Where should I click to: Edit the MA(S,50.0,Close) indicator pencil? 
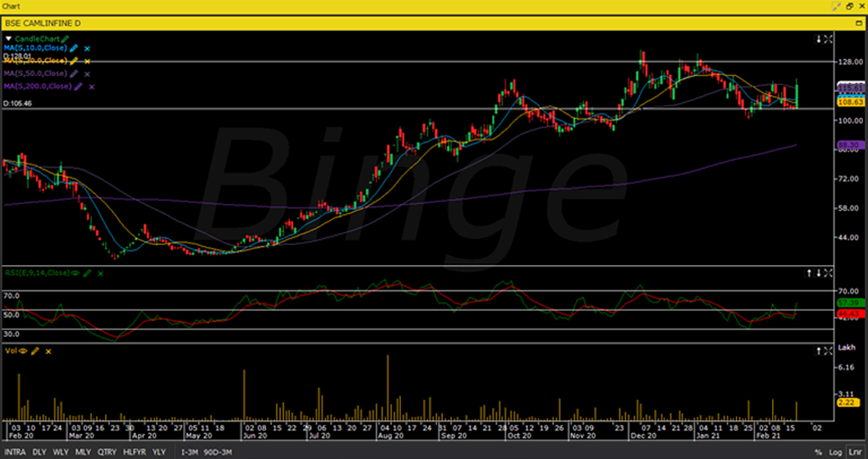(74, 73)
